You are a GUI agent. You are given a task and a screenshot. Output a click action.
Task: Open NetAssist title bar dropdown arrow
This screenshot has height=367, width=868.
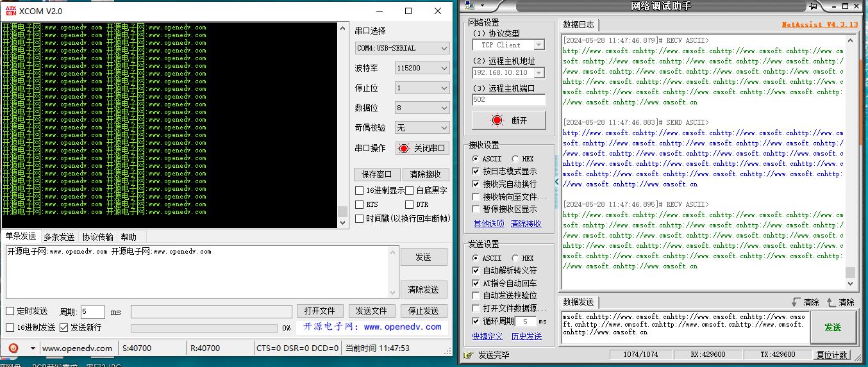click(x=483, y=6)
